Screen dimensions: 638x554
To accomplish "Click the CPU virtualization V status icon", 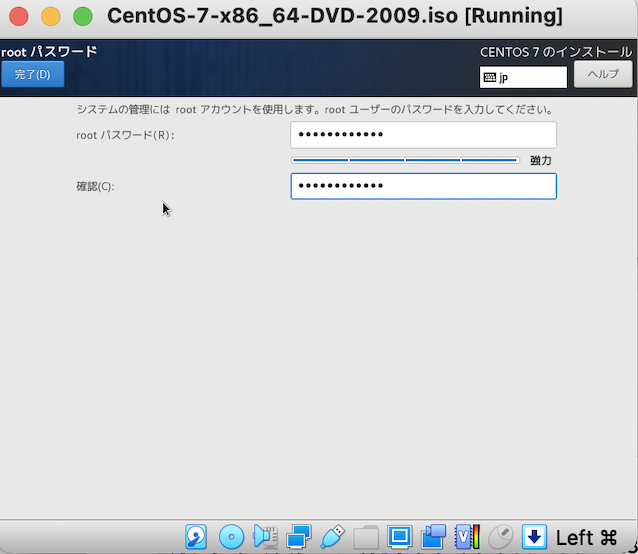I will click(x=467, y=537).
